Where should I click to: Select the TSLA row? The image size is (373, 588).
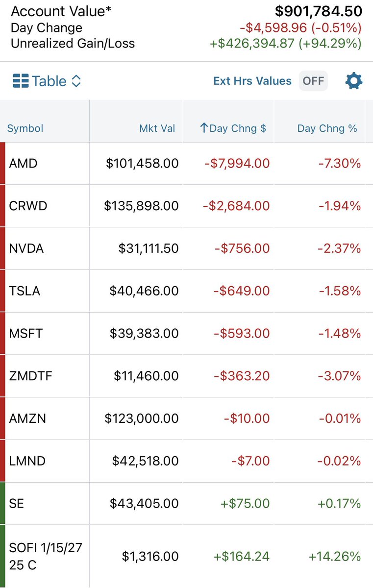pyautogui.click(x=186, y=291)
